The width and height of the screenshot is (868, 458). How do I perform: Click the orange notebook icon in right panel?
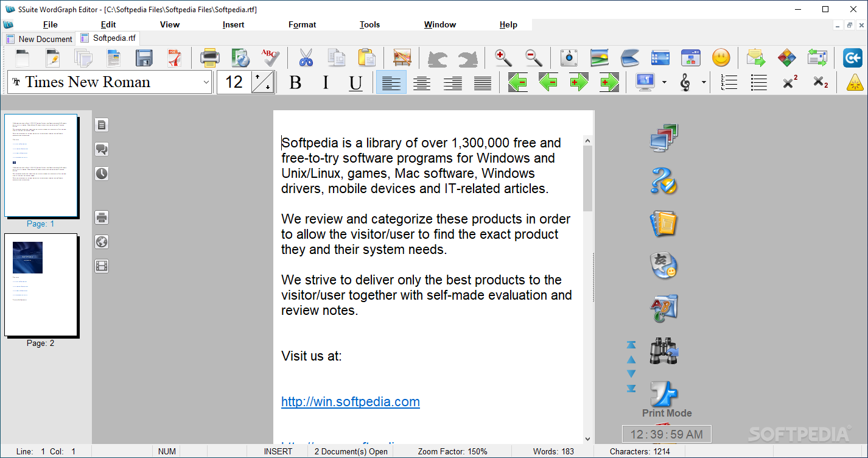(x=663, y=223)
